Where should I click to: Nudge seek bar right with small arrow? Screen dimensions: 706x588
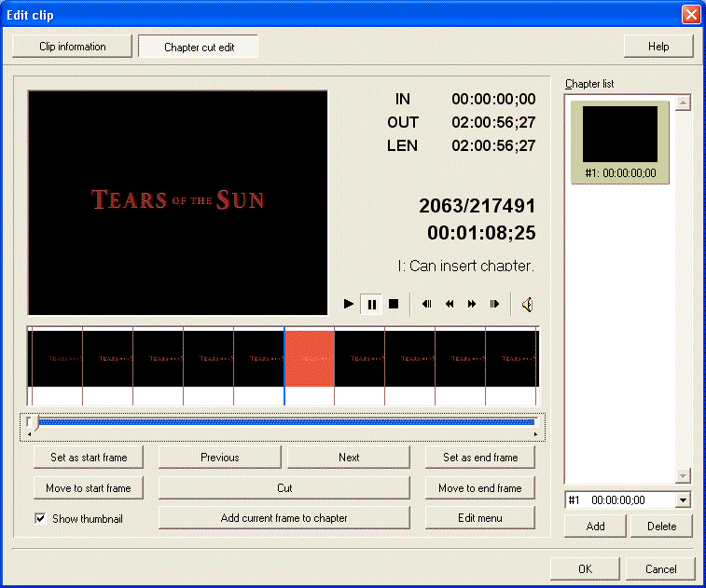535,434
